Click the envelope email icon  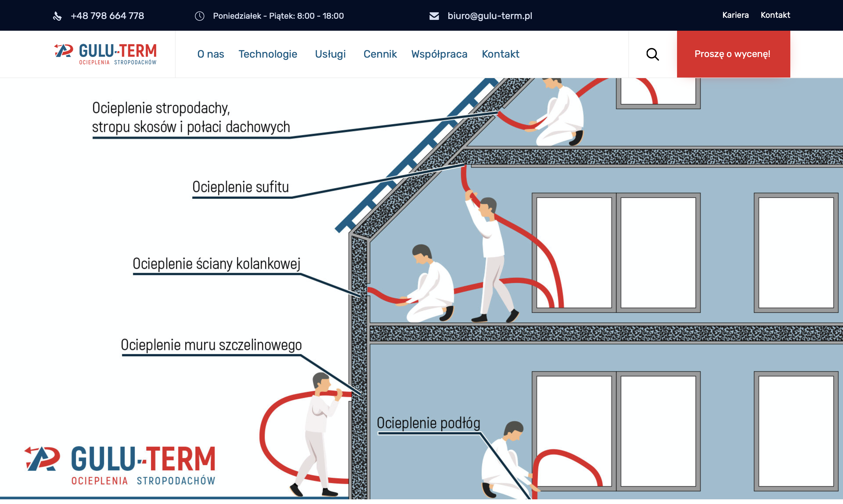434,16
